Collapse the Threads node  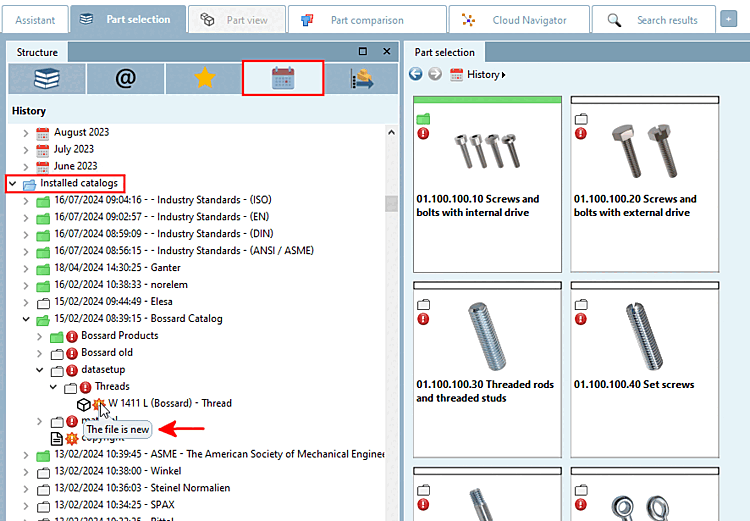coord(53,387)
